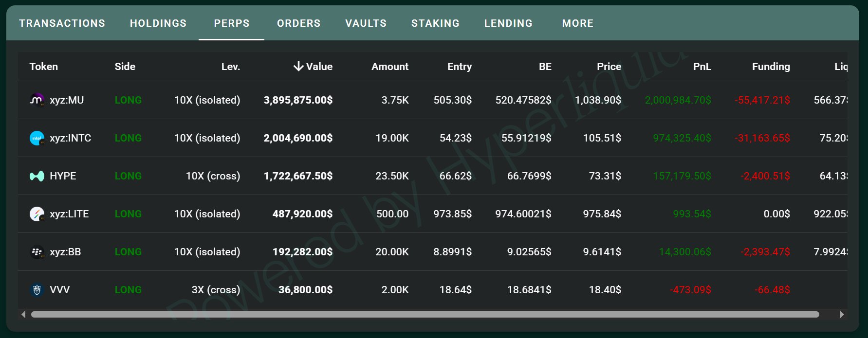Click the xyz:MU token icon
868x338 pixels.
[x=37, y=100]
